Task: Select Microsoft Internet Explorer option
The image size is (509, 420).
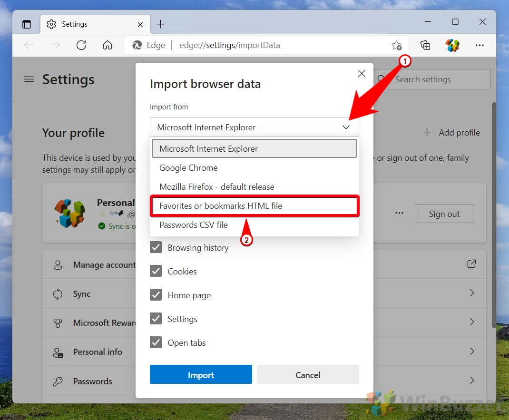Action: 254,149
